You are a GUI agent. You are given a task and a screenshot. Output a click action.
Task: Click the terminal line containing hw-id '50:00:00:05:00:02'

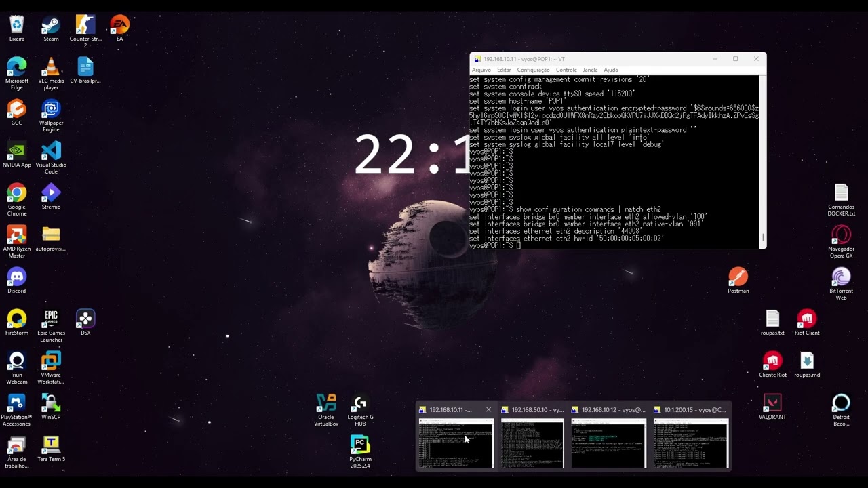click(567, 238)
